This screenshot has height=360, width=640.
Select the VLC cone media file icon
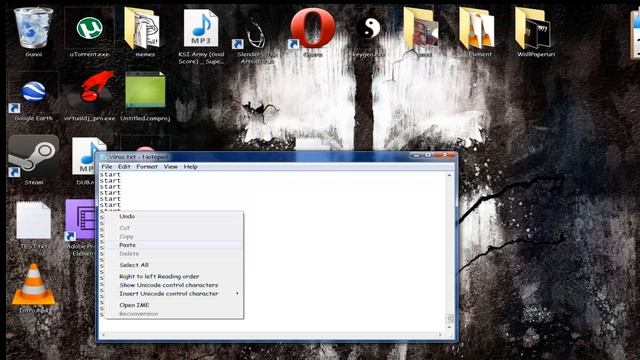point(33,284)
